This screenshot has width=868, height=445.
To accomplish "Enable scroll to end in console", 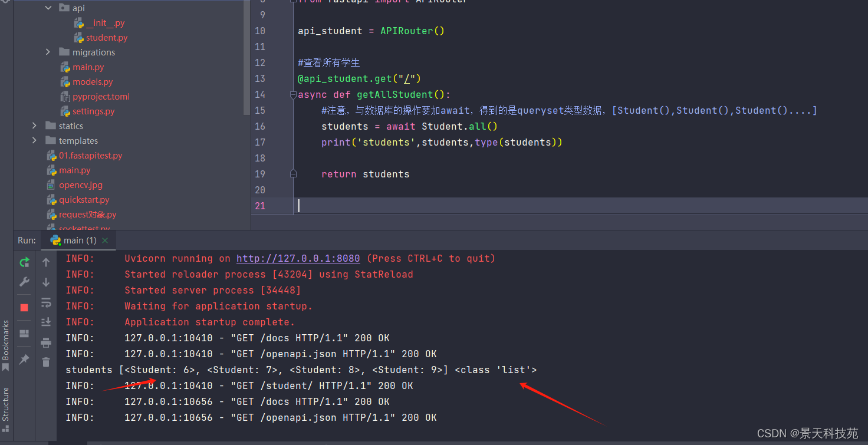I will point(46,322).
